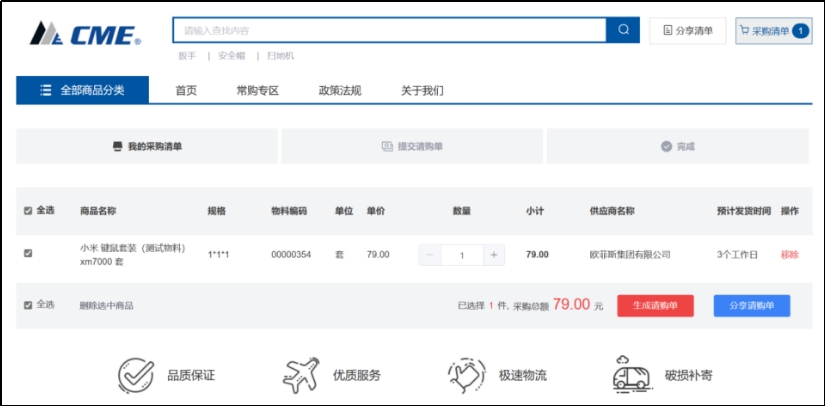
Task: Click the 破损补寄 delivery truck icon
Action: click(632, 375)
